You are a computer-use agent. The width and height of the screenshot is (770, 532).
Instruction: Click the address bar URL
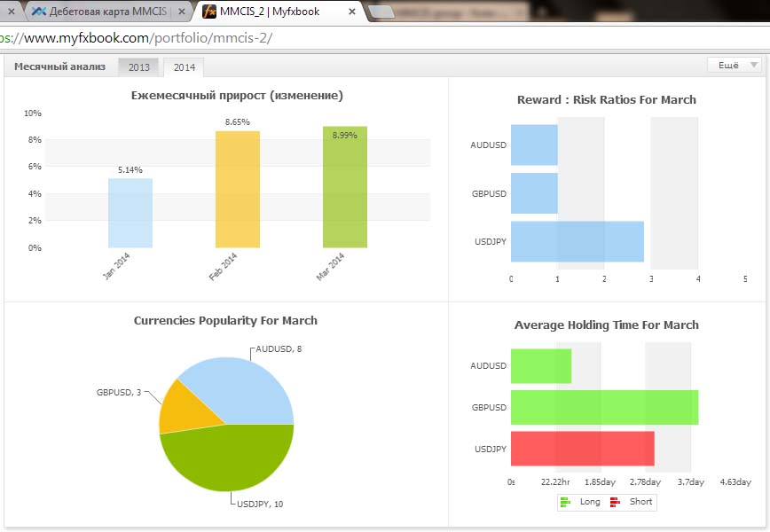pos(142,39)
